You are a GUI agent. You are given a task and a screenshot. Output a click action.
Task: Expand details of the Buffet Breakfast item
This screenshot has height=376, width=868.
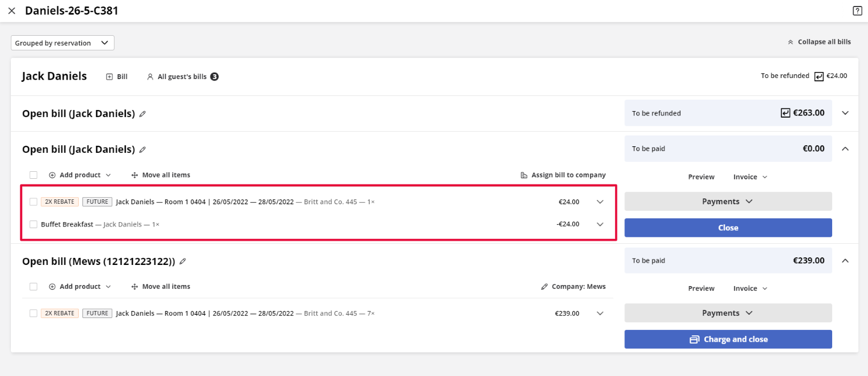pos(600,224)
